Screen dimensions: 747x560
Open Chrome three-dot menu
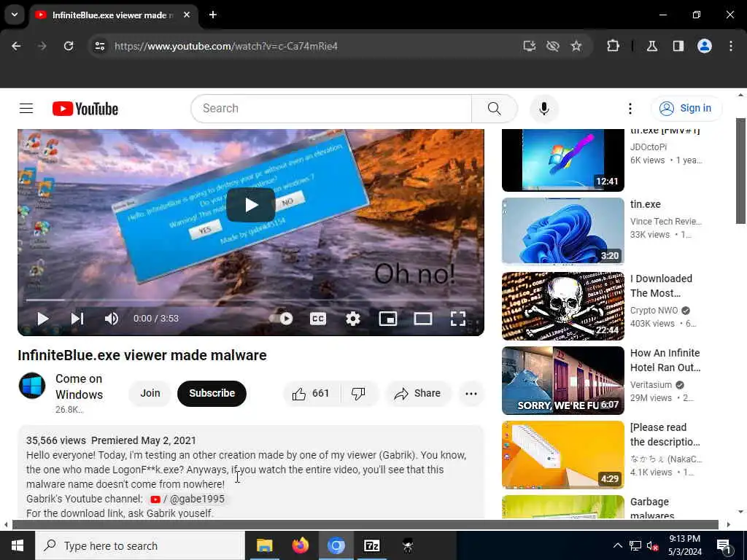[x=731, y=46]
